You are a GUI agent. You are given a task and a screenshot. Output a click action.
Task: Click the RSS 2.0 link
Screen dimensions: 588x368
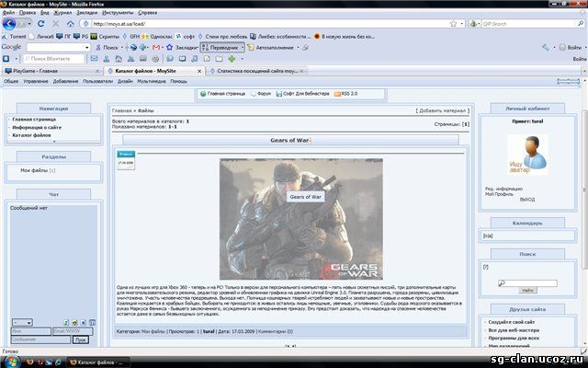pos(345,94)
